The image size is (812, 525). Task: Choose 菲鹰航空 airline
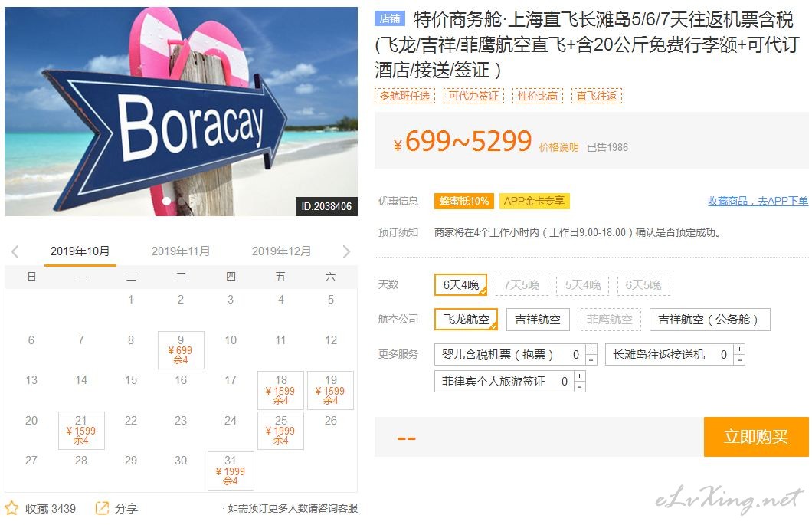(610, 320)
